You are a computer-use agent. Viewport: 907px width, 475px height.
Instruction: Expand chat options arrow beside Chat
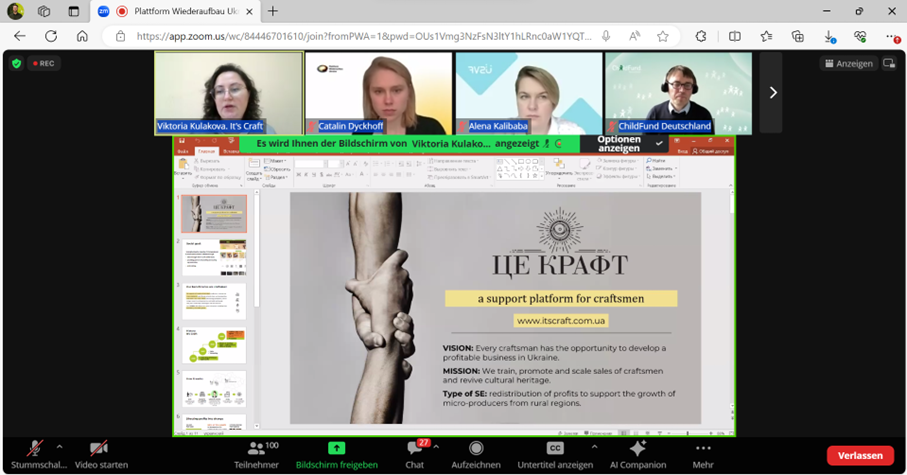436,447
